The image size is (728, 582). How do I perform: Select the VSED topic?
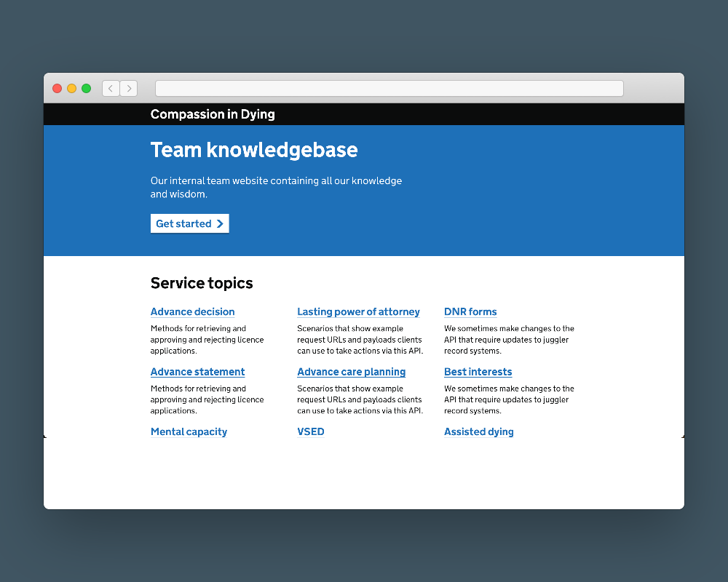coord(311,431)
